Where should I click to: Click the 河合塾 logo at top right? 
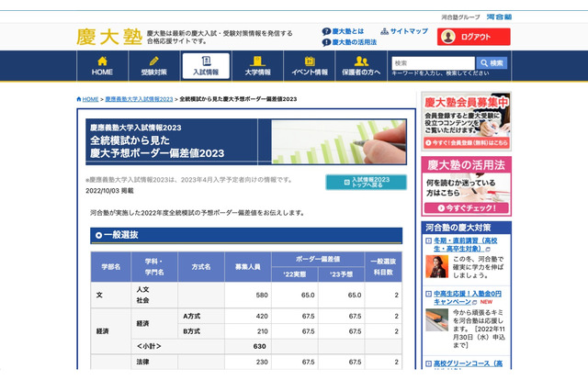click(499, 17)
